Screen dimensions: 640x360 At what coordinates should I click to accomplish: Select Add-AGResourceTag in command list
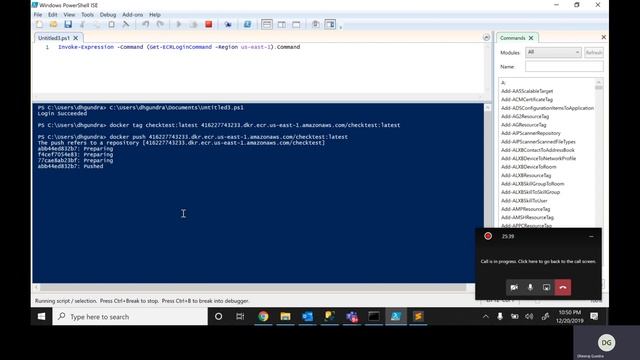(524, 125)
